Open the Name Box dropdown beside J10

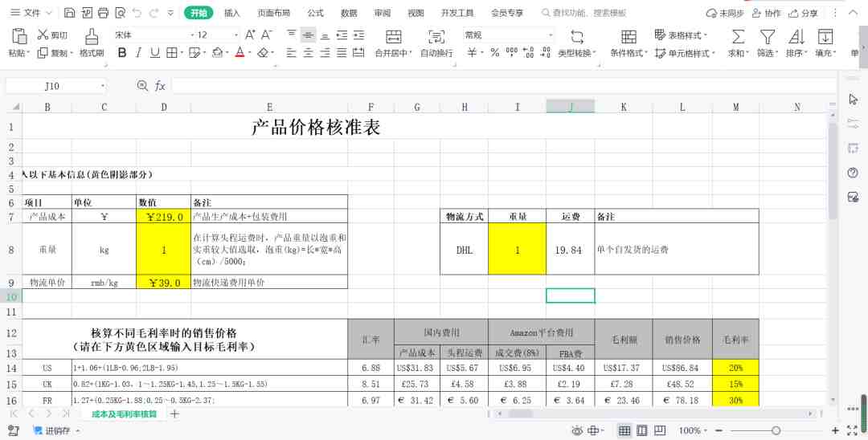point(102,86)
